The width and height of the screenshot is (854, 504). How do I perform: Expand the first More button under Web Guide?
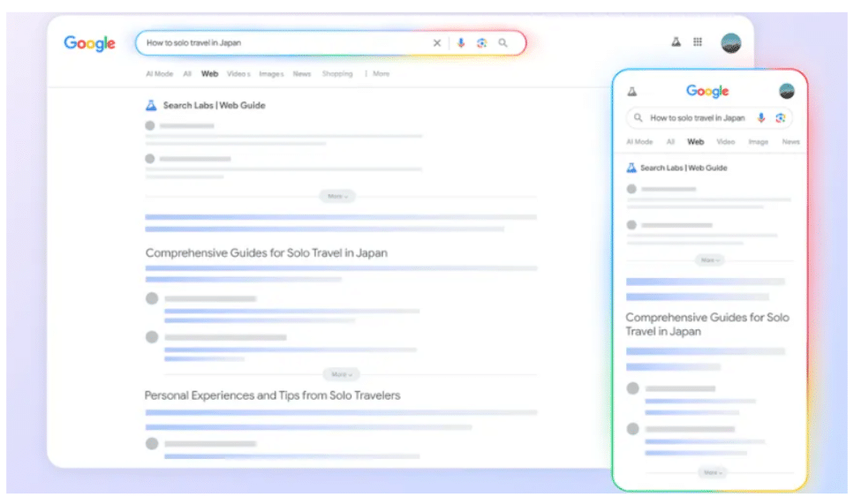tap(337, 196)
